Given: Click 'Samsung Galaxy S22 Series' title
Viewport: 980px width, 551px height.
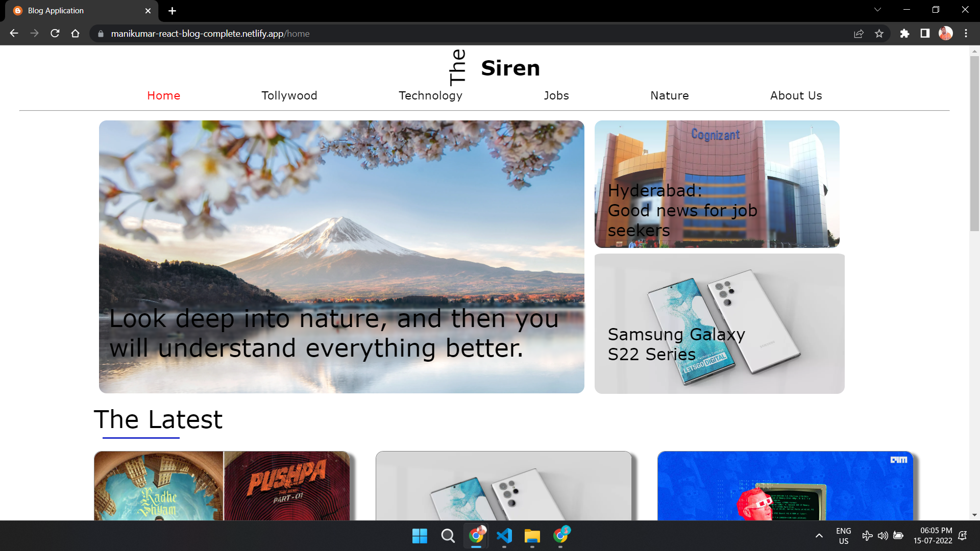Looking at the screenshot, I should coord(676,344).
